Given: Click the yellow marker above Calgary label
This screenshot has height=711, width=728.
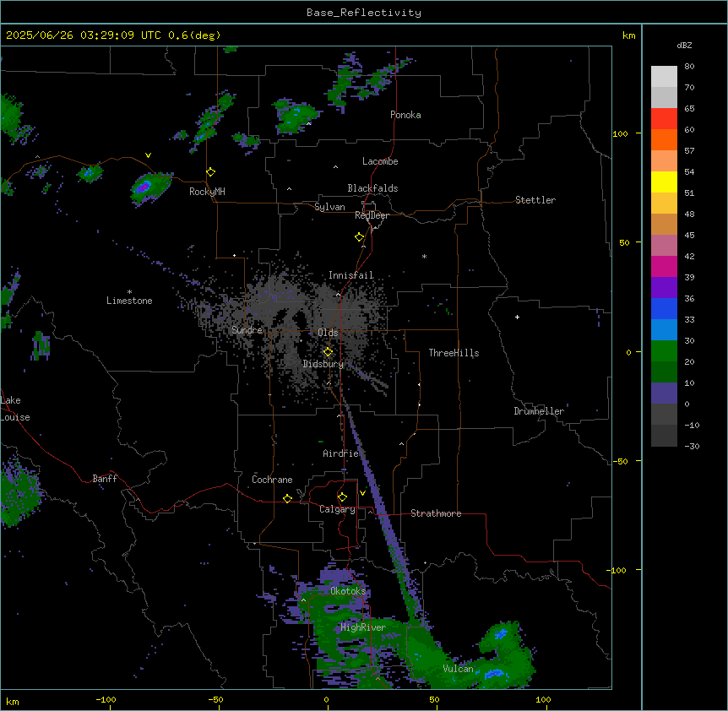Looking at the screenshot, I should (x=342, y=497).
